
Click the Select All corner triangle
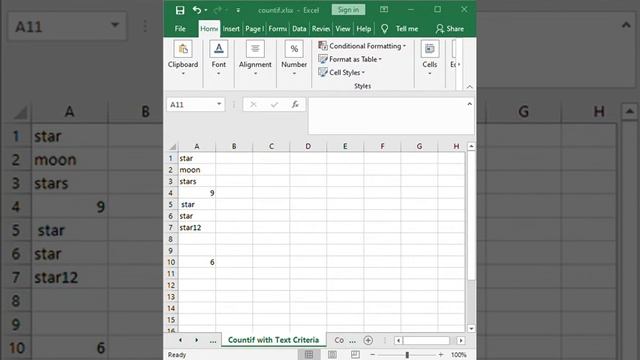pyautogui.click(x=172, y=147)
